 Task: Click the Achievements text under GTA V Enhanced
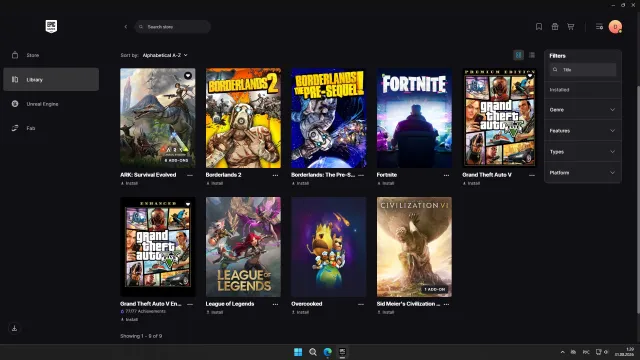click(146, 311)
